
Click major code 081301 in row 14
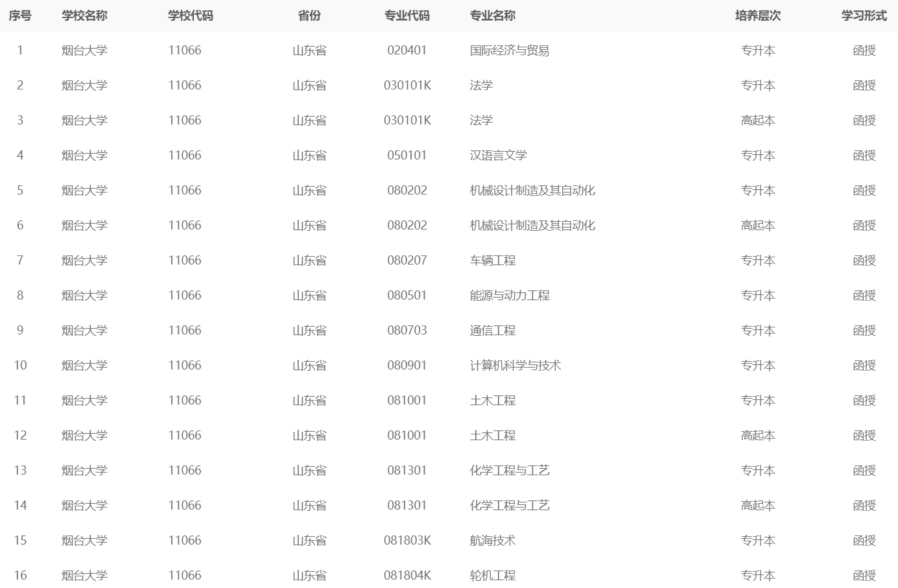pos(407,506)
